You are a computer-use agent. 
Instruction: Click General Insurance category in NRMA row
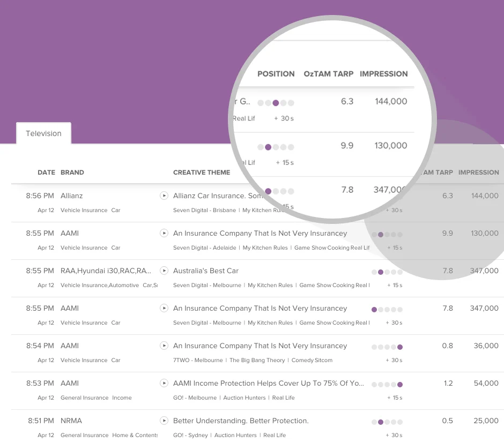coord(85,436)
